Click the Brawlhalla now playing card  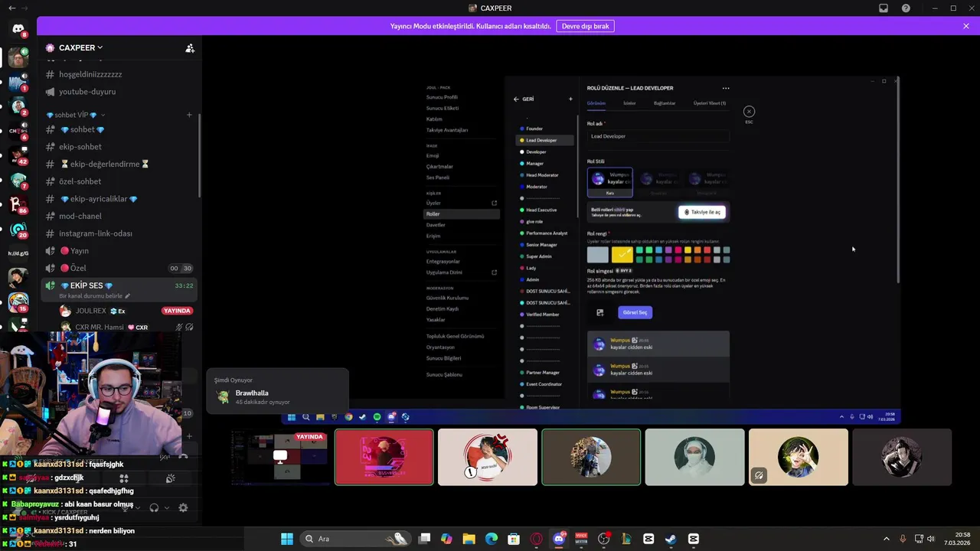(x=278, y=391)
